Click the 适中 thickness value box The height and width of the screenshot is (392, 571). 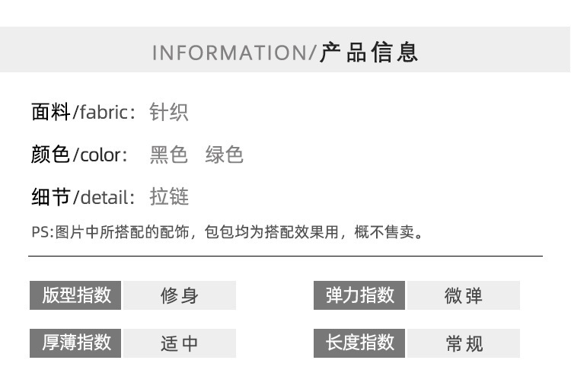[x=180, y=343]
